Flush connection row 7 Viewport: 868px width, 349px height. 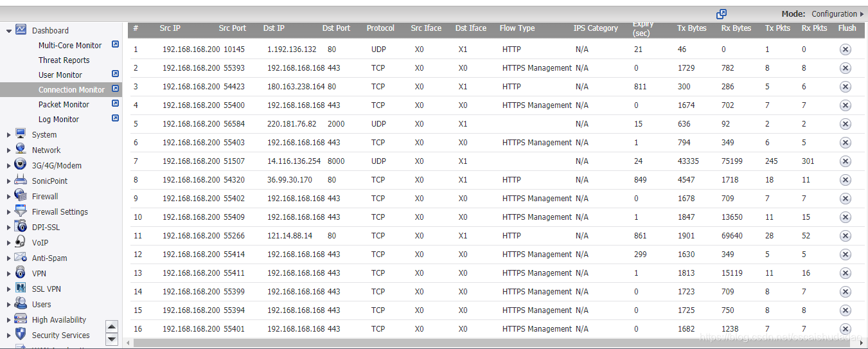point(845,161)
